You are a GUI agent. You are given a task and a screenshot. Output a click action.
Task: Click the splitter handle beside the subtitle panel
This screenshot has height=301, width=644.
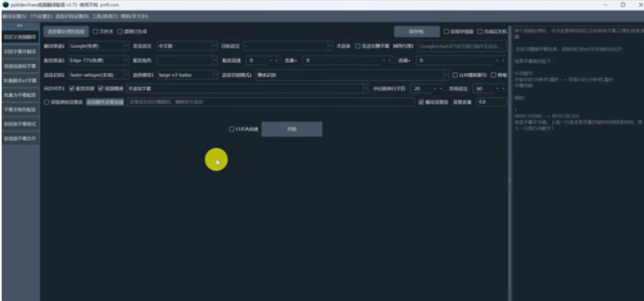pyautogui.click(x=510, y=180)
